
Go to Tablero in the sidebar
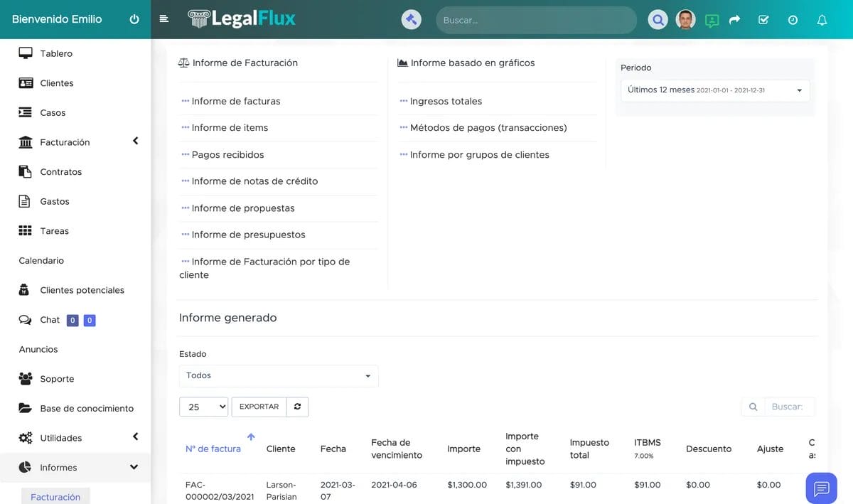[55, 53]
